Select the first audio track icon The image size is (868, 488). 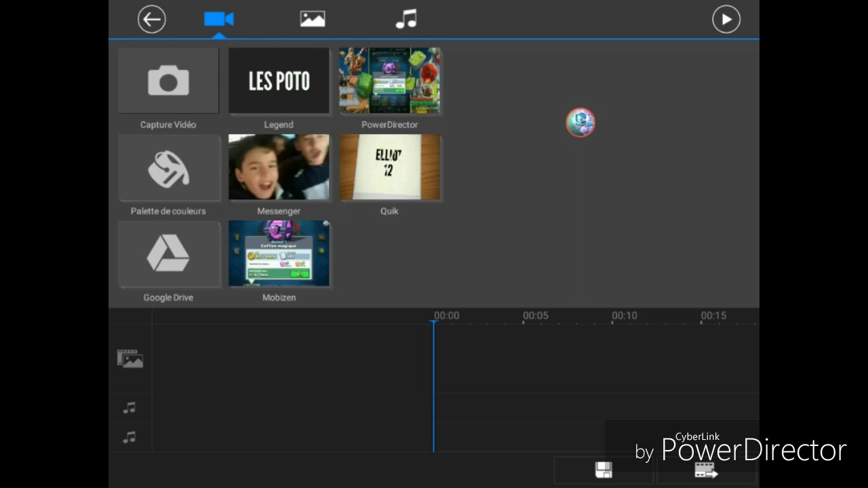[x=129, y=407]
